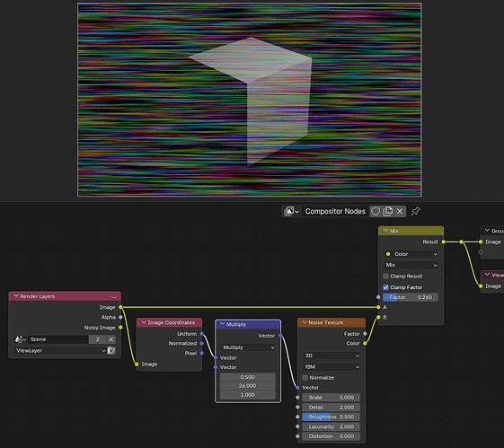The image size is (504, 448).
Task: Open the Multiply operation dropdown
Action: (248, 347)
